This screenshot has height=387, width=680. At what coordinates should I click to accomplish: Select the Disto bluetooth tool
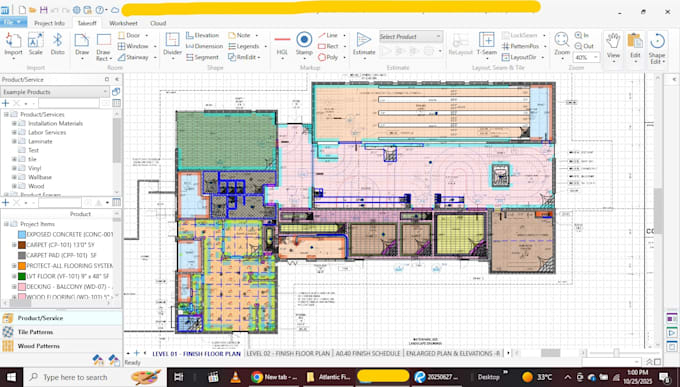point(57,44)
